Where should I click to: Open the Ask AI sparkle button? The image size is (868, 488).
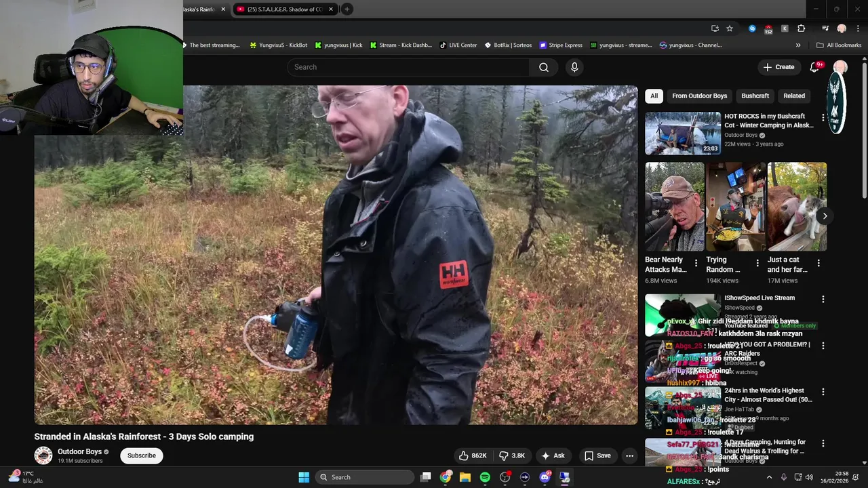click(x=553, y=455)
